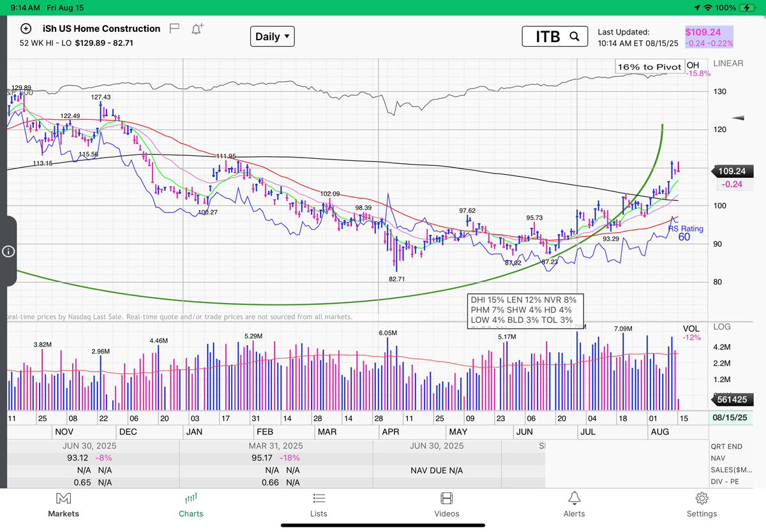Expand the info side panel handle
The height and width of the screenshot is (532, 766).
coord(8,251)
